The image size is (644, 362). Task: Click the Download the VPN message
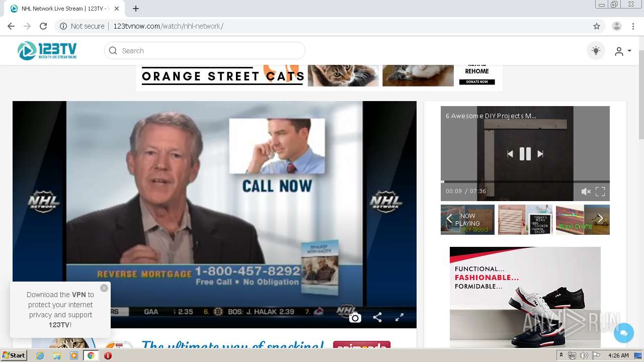60,310
